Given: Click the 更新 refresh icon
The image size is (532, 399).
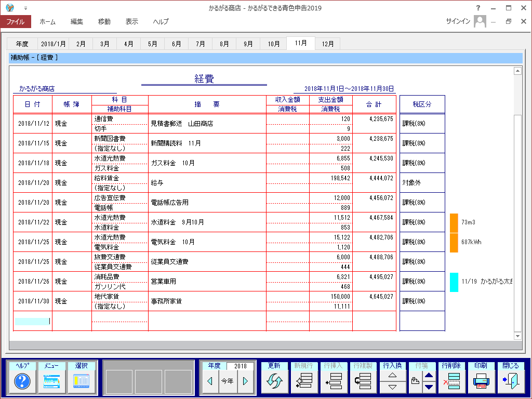Looking at the screenshot, I should 274,381.
